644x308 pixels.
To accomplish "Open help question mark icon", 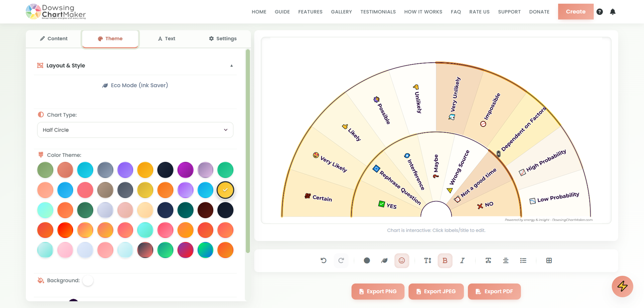I will (x=600, y=12).
